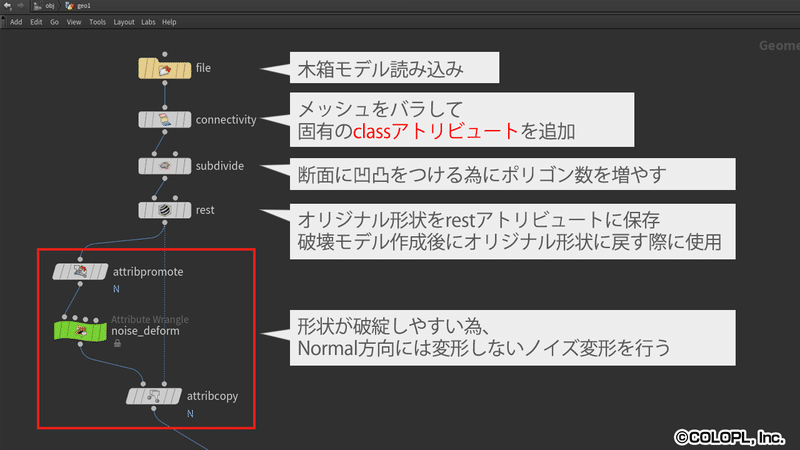Click the back navigation arrow

[x=8, y=6]
